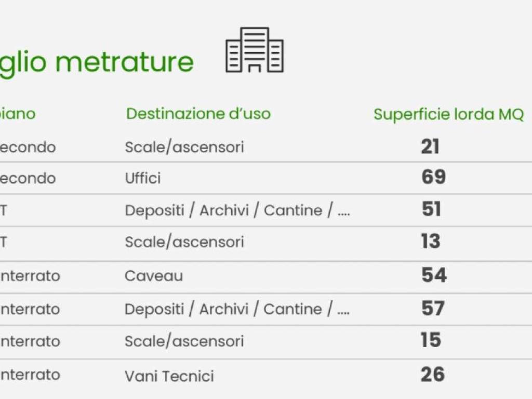Click the surface value 69 for Uffici
This screenshot has width=532, height=399.
click(434, 177)
